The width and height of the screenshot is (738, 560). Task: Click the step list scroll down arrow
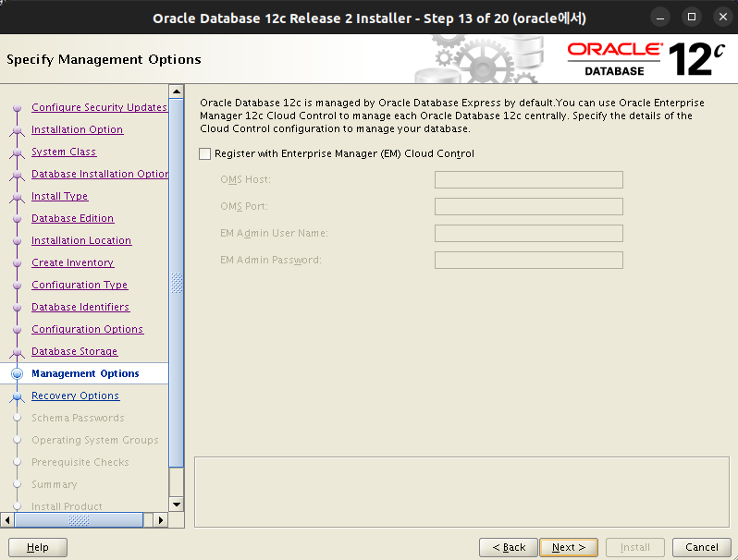[177, 505]
